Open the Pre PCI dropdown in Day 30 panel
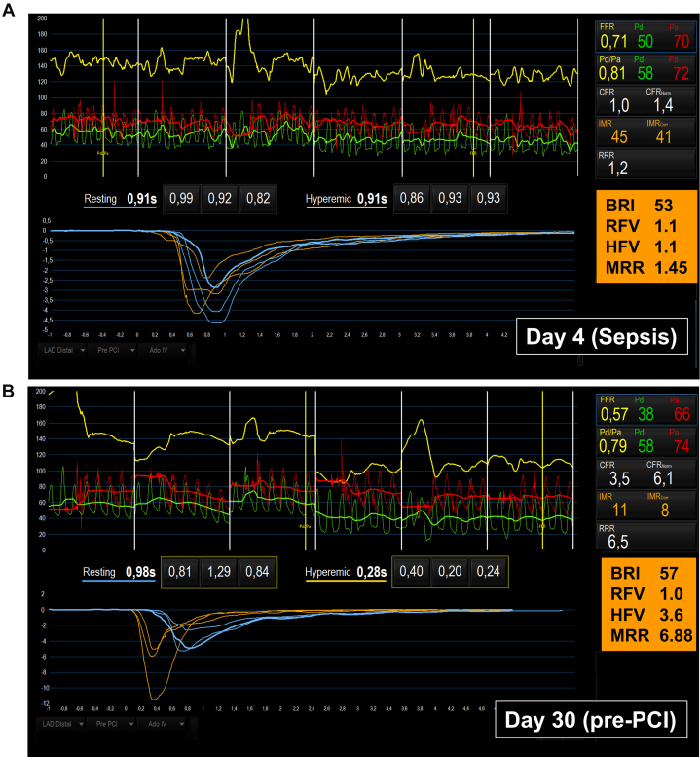The width and height of the screenshot is (700, 757). pos(112,724)
